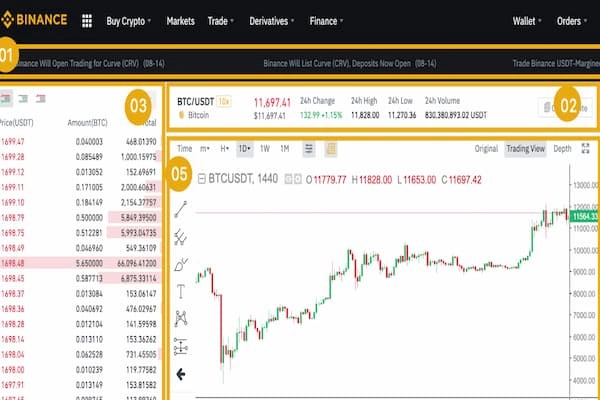Screen dimensions: 600x400
Task: Switch to Trading View chart
Action: point(525,149)
